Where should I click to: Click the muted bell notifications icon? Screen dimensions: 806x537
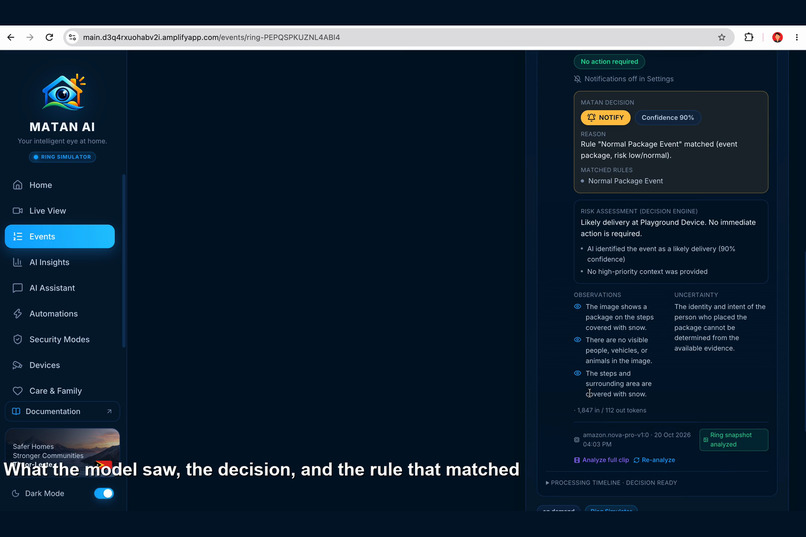pos(577,79)
